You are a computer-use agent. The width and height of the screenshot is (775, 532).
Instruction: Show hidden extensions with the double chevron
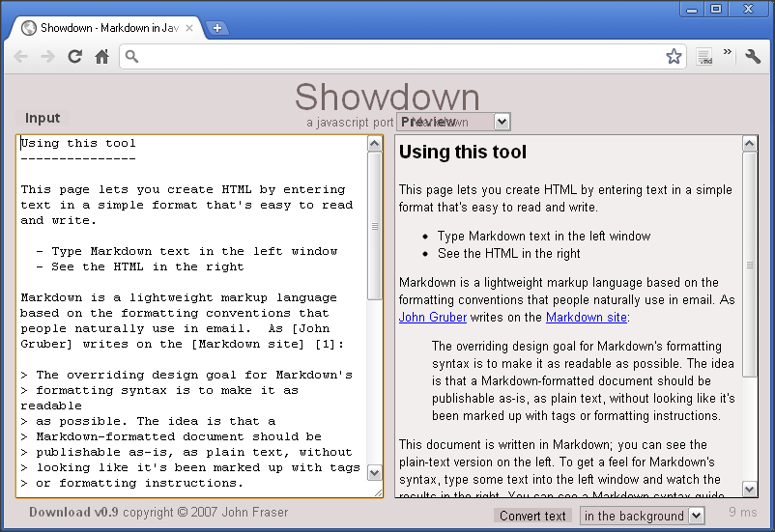[727, 52]
